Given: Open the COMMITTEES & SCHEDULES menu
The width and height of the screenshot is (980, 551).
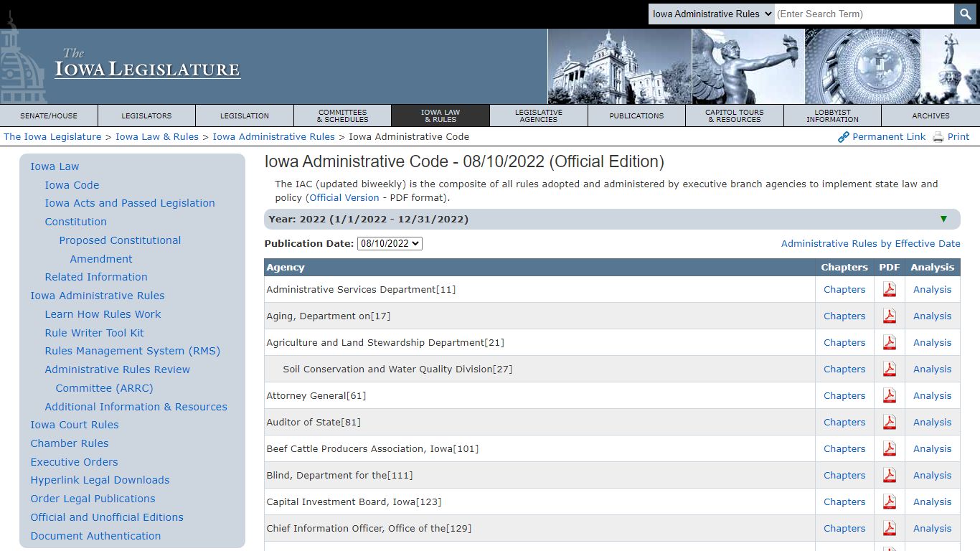Looking at the screenshot, I should coord(342,116).
